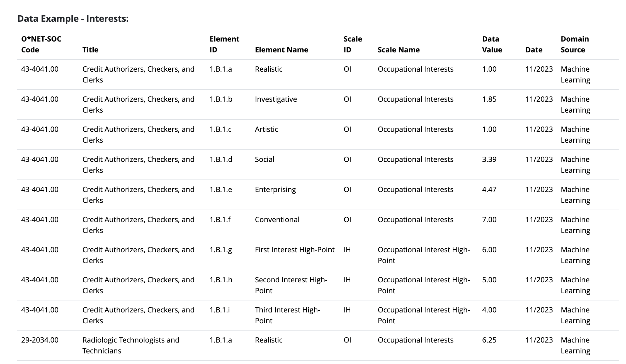Click the element ID '1.B.1.g' cell
Image resolution: width=626 pixels, height=364 pixels.
pos(221,250)
